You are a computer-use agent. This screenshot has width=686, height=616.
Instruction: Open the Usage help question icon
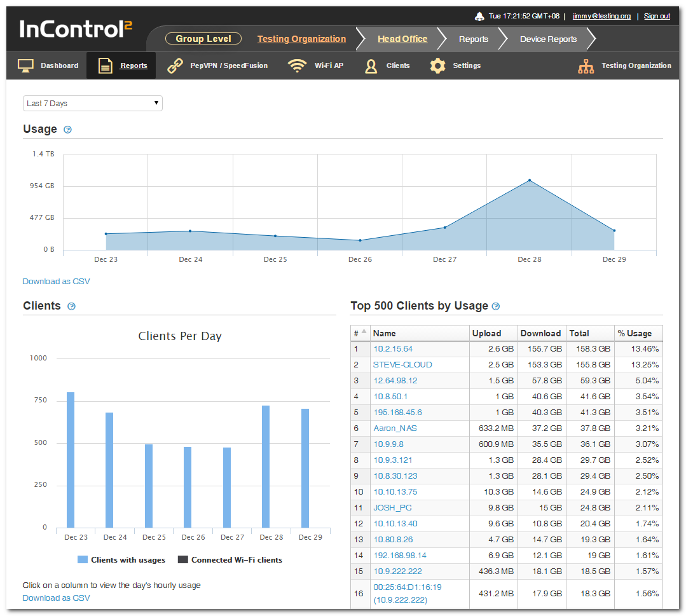[67, 130]
